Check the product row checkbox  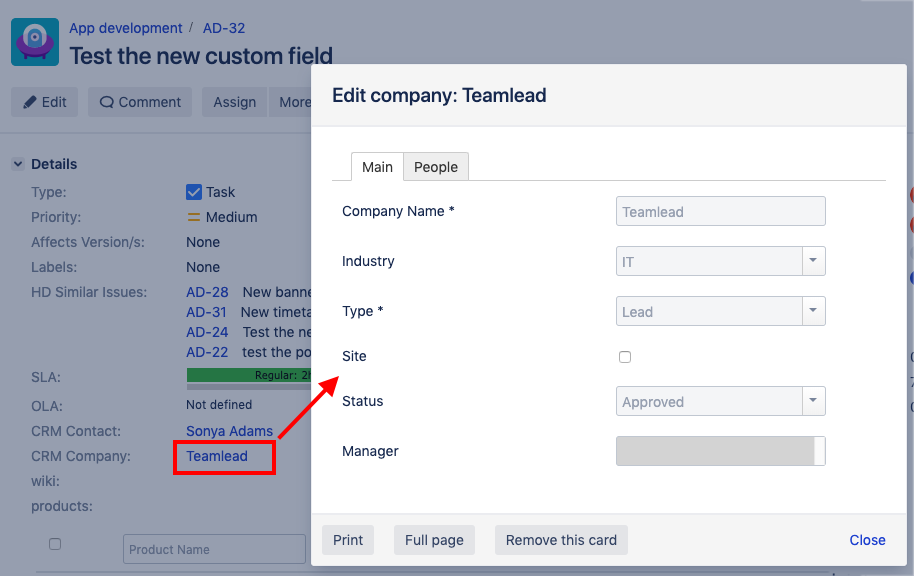click(55, 544)
